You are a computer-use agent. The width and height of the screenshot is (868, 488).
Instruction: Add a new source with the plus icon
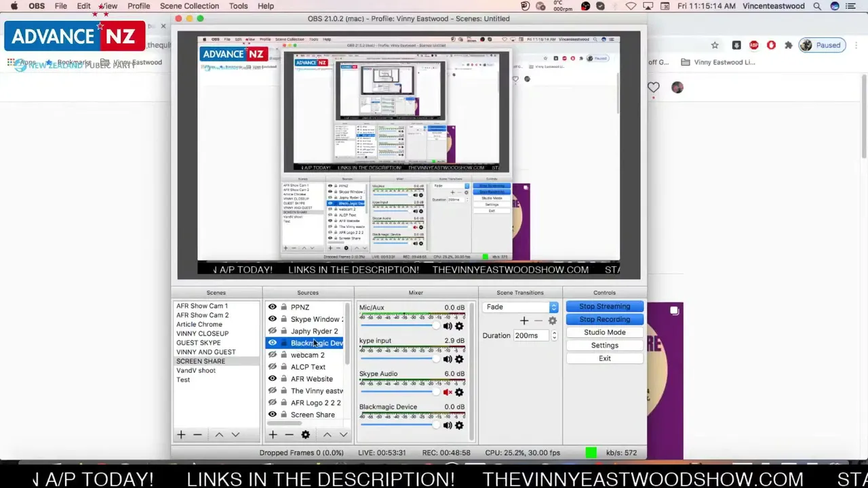tap(273, 434)
